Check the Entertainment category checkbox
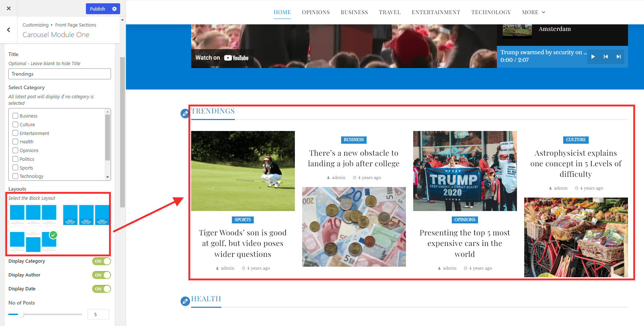 pos(15,133)
